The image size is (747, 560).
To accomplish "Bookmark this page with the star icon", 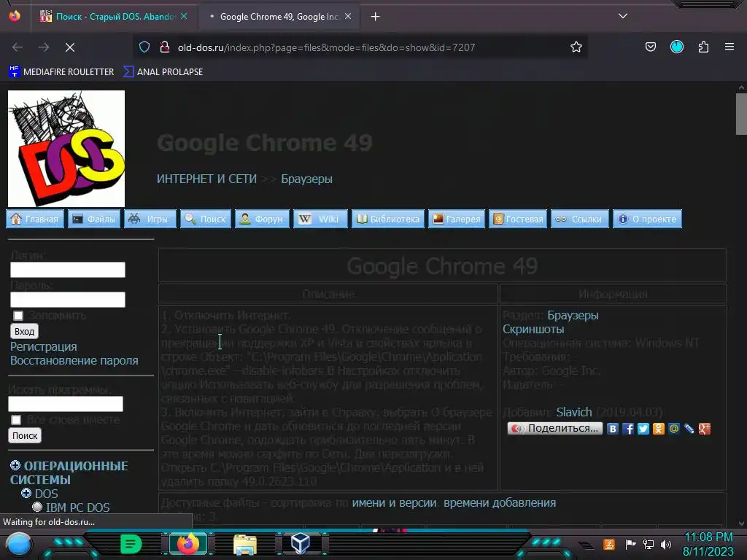I will (576, 47).
